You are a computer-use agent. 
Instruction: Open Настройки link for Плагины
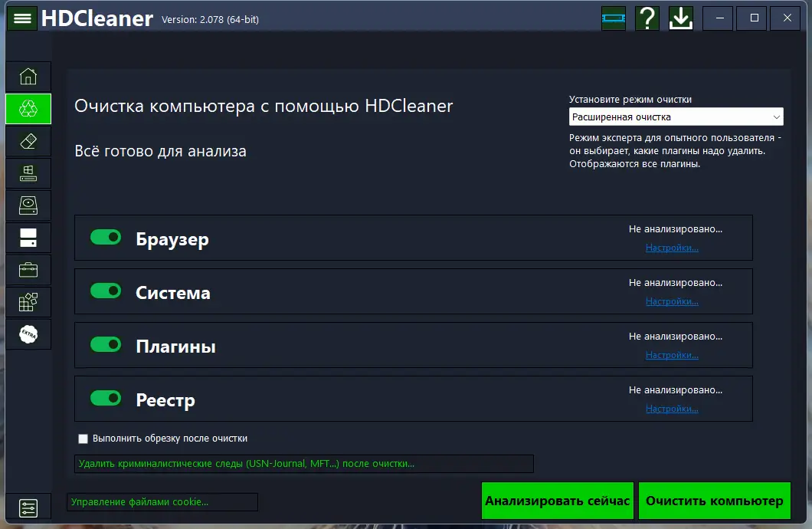(672, 355)
